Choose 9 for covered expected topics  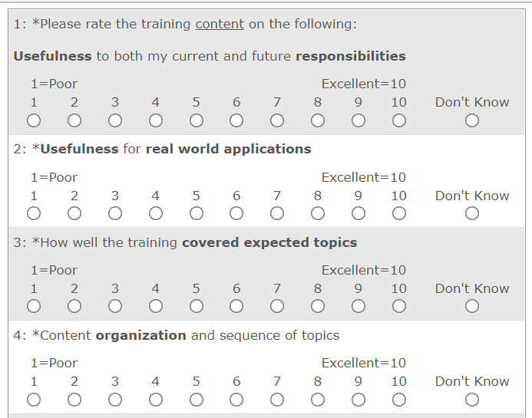tap(359, 306)
